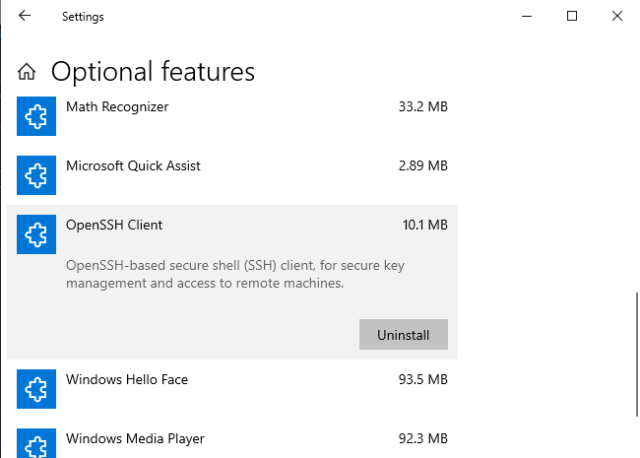The image size is (640, 458).
Task: Go to Settings home via house icon
Action: (x=27, y=72)
